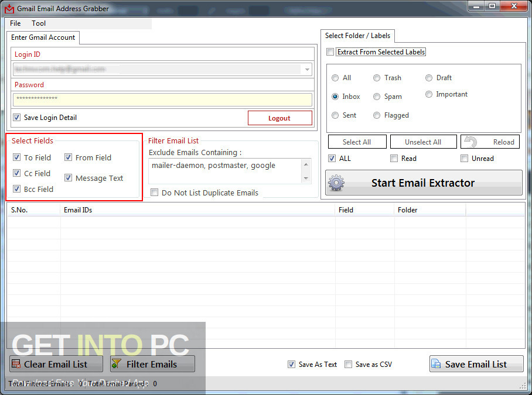This screenshot has width=532, height=395.
Task: Click the document icon on Save Email List
Action: click(x=436, y=364)
